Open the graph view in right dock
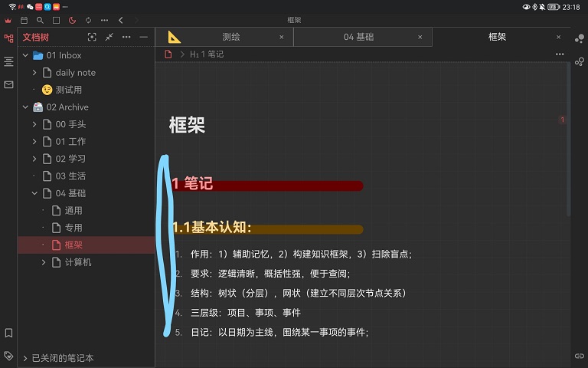The width and height of the screenshot is (588, 368). (580, 38)
